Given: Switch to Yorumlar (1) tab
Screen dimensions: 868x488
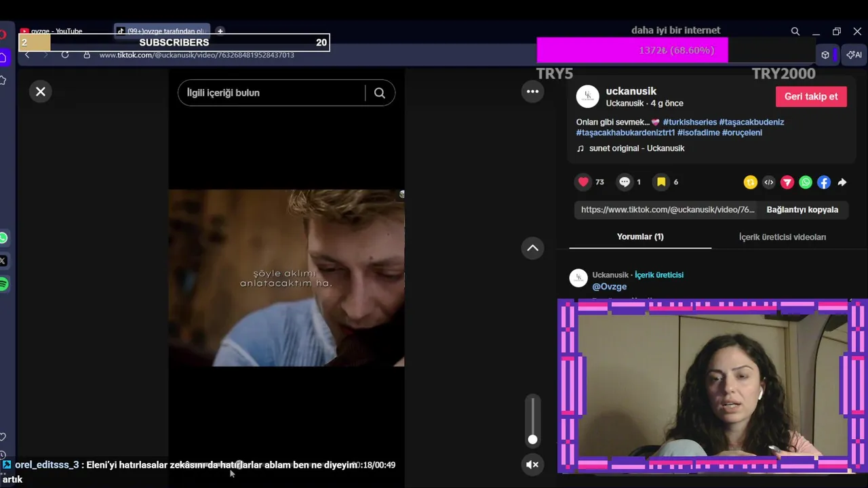Looking at the screenshot, I should coord(640,237).
